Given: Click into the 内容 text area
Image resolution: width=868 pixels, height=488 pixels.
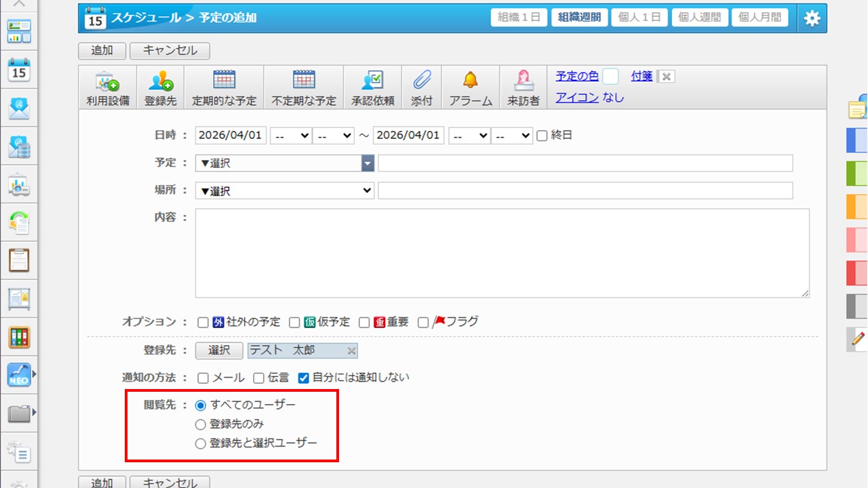Looking at the screenshot, I should (502, 253).
